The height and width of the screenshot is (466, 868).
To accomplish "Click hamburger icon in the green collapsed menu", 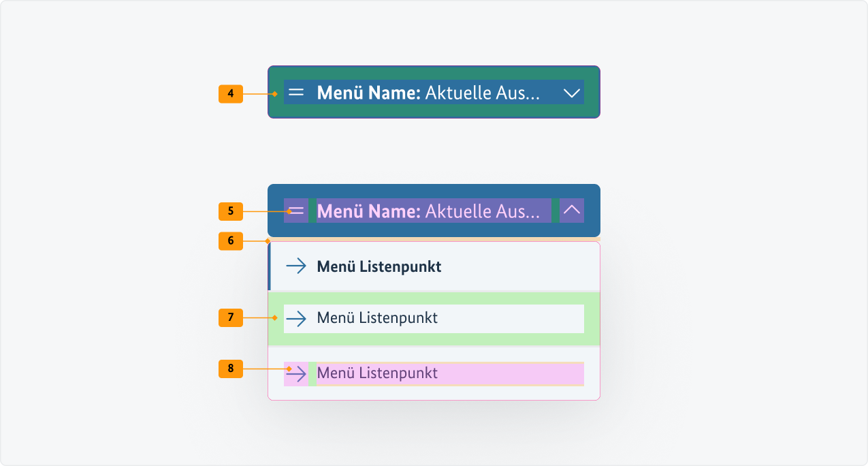I will point(296,93).
